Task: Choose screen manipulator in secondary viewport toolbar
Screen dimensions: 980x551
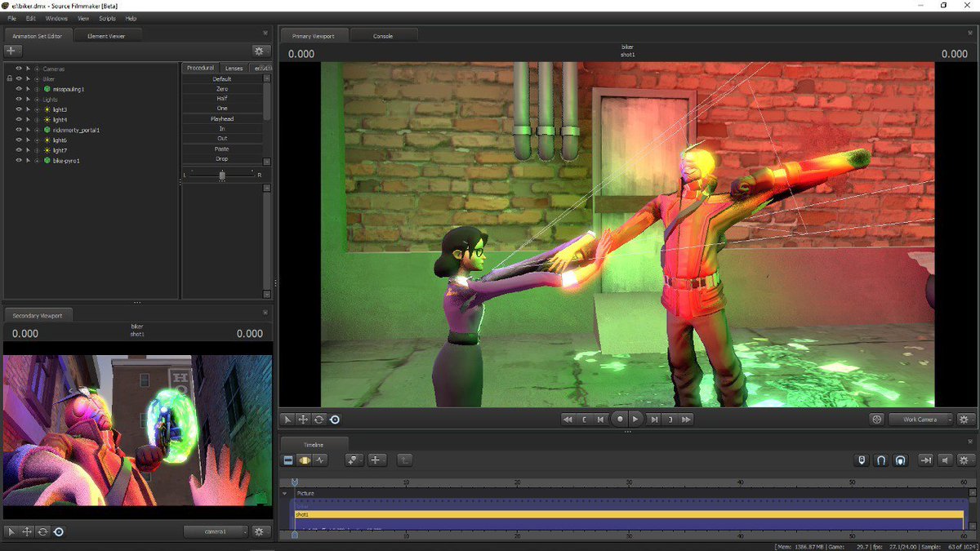Action: [x=58, y=531]
